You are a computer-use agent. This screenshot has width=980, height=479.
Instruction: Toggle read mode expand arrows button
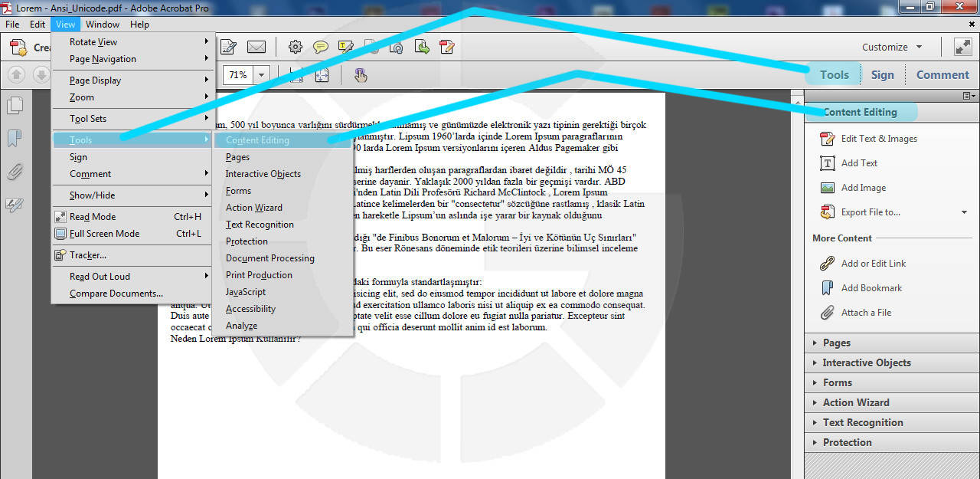962,47
